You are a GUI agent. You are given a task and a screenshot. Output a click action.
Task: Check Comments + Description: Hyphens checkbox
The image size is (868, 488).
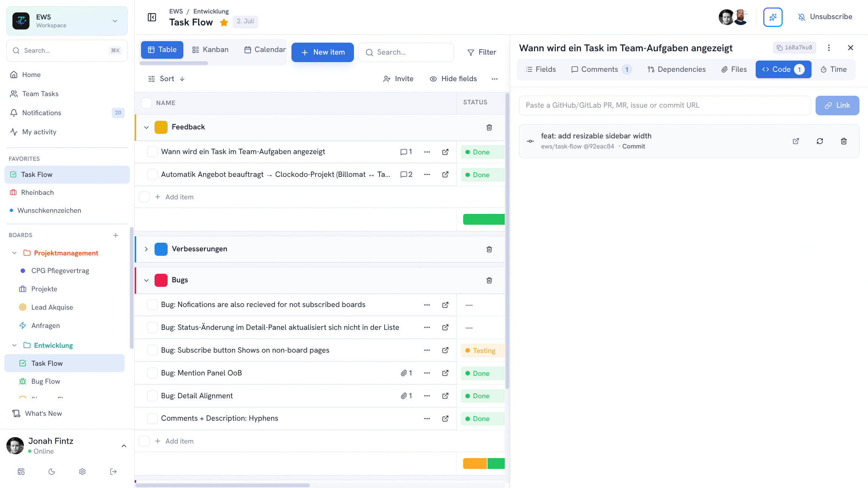pos(152,418)
